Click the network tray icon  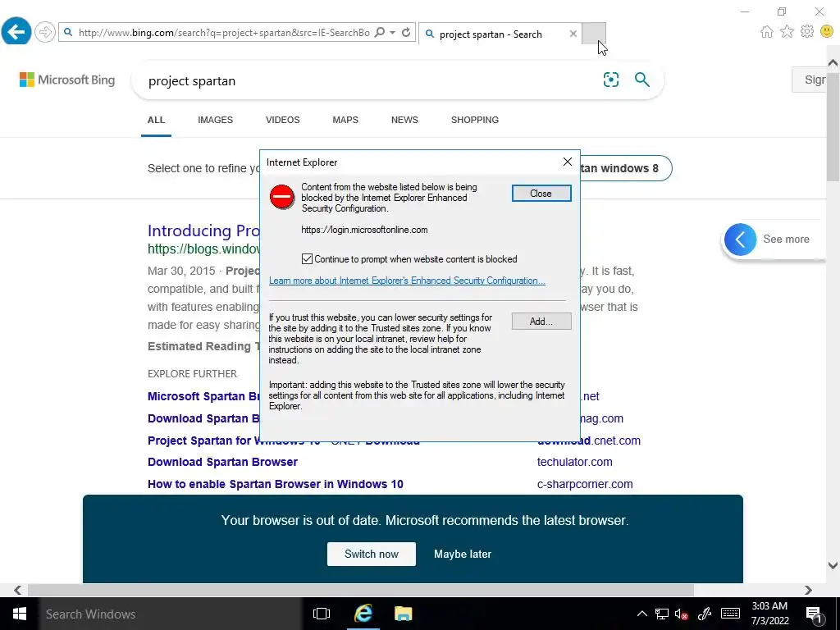pos(662,614)
